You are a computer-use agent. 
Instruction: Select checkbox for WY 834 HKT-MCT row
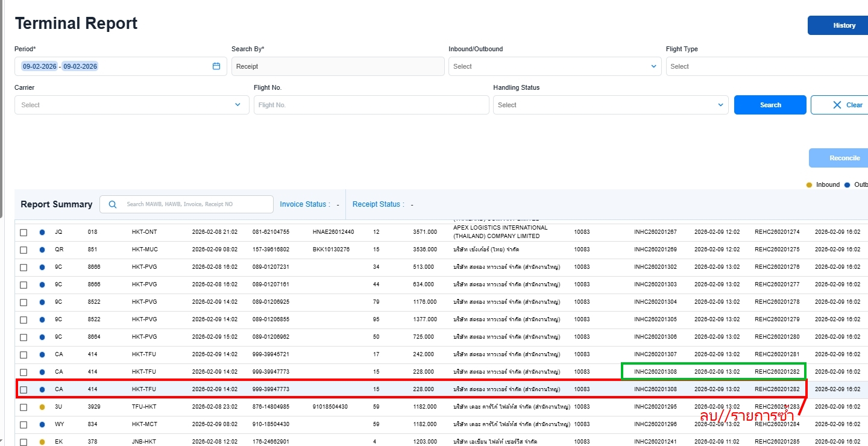point(24,425)
